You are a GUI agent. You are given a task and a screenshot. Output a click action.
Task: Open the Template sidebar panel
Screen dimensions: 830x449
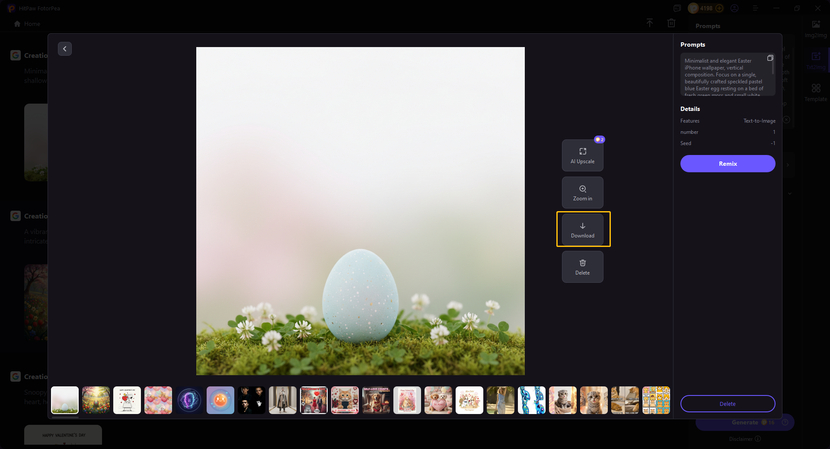[x=816, y=93]
